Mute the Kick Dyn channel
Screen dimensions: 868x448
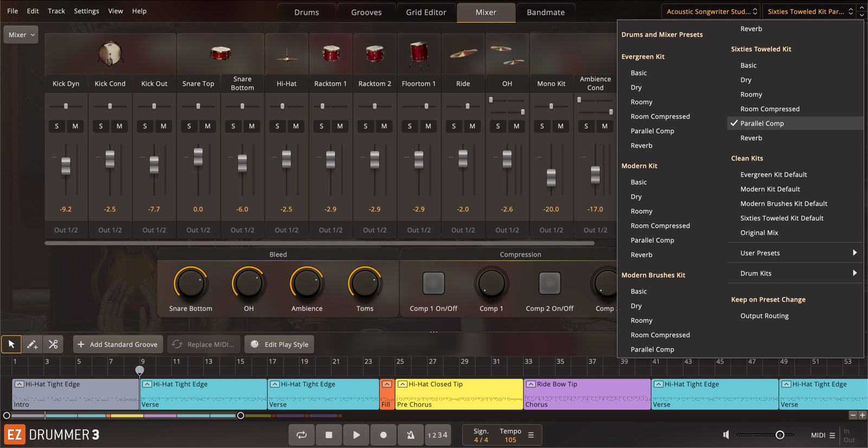point(75,126)
